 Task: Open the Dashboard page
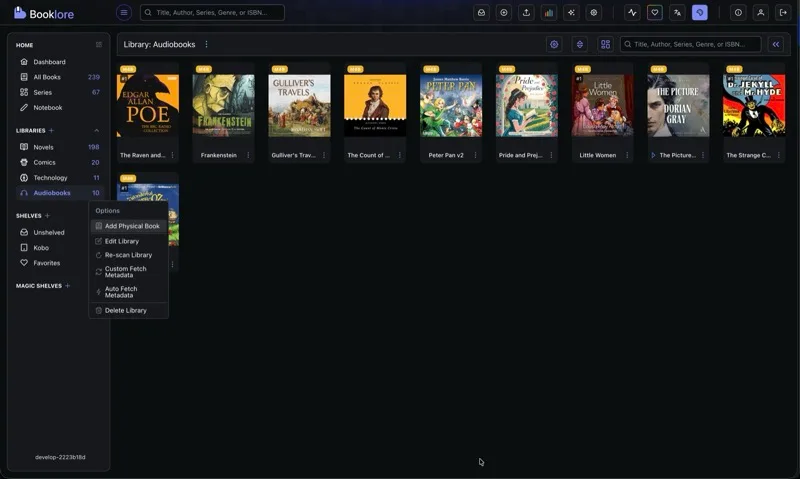[x=59, y=62]
